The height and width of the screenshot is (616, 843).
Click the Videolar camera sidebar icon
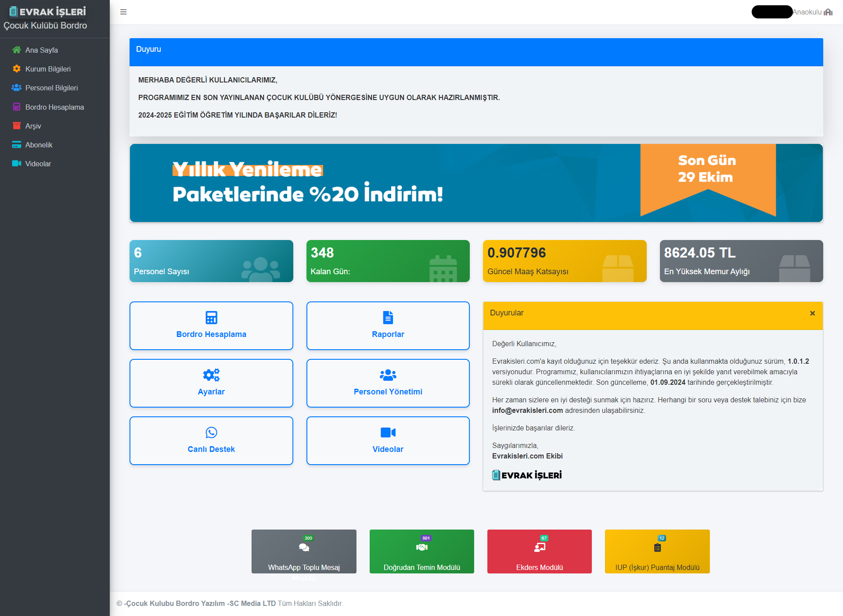coord(17,164)
